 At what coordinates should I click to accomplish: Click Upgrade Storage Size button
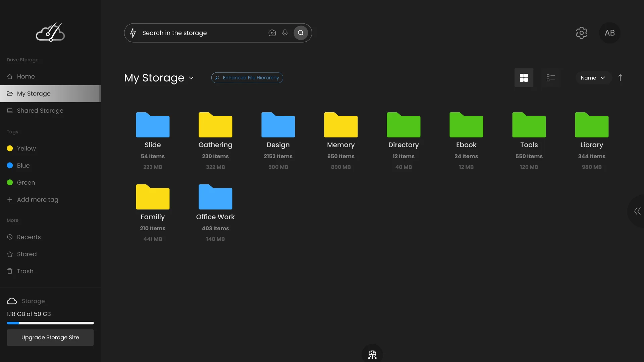click(50, 338)
